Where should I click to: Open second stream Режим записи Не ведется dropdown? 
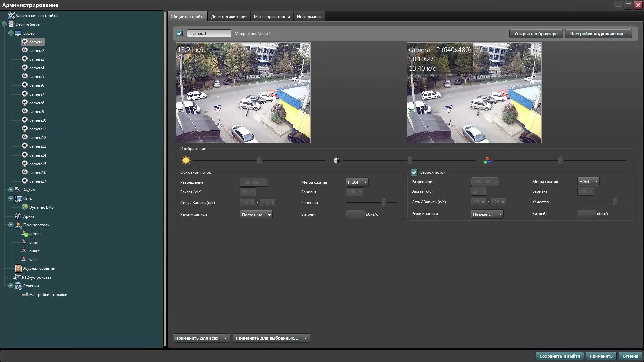tap(487, 214)
